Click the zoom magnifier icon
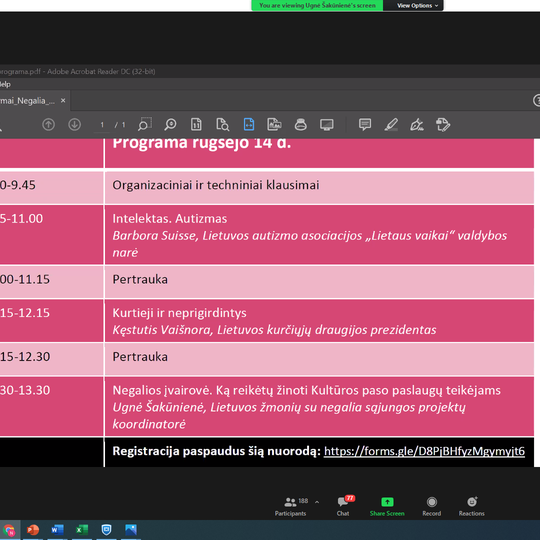The height and width of the screenshot is (540, 540). (x=170, y=124)
